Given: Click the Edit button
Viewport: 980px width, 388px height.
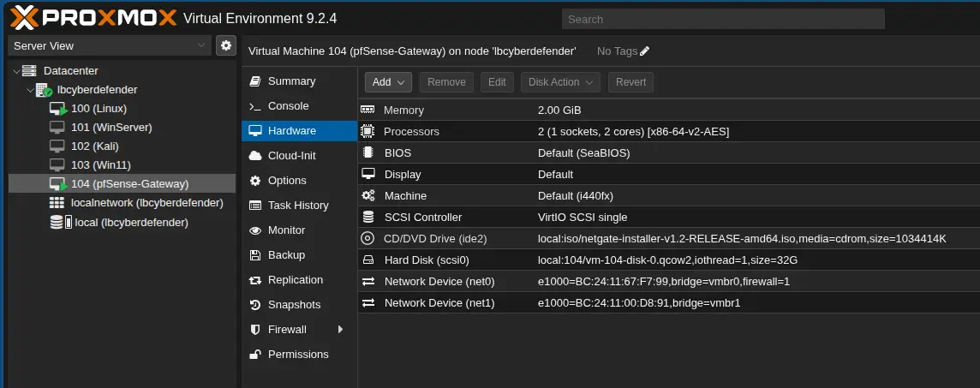Looking at the screenshot, I should point(497,82).
